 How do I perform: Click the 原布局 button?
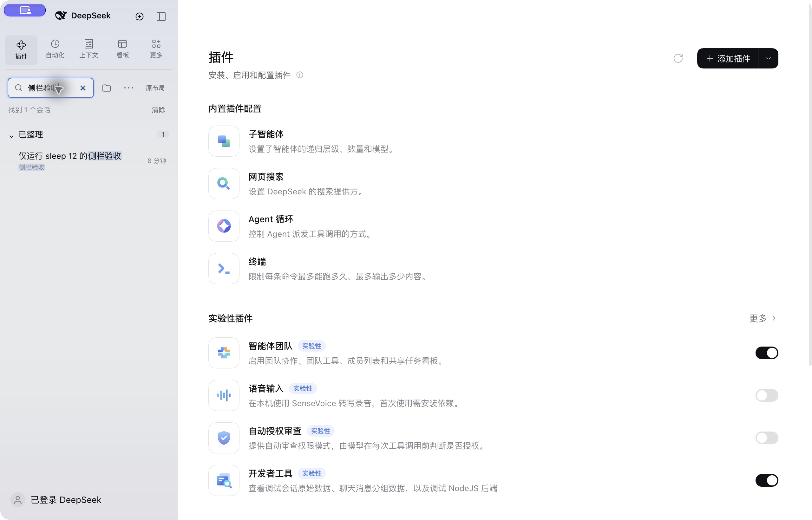click(155, 88)
